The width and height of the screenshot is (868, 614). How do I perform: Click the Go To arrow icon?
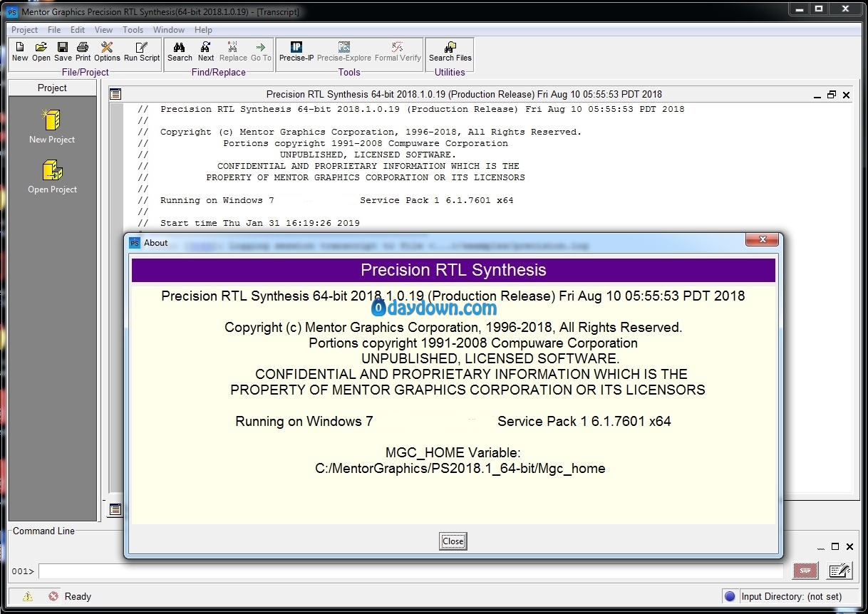pos(261,47)
